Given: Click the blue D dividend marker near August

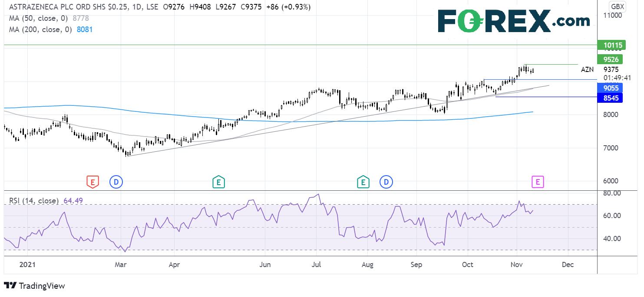Looking at the screenshot, I should pyautogui.click(x=386, y=182).
